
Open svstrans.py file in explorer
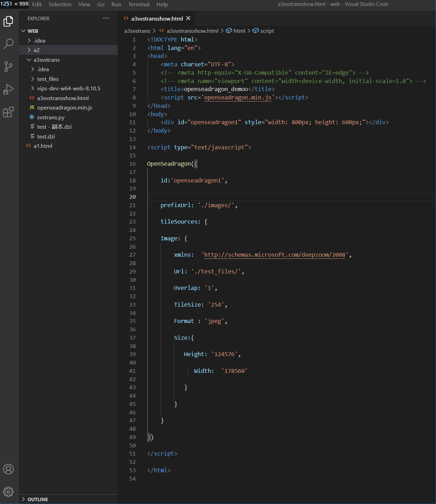pyautogui.click(x=68, y=117)
